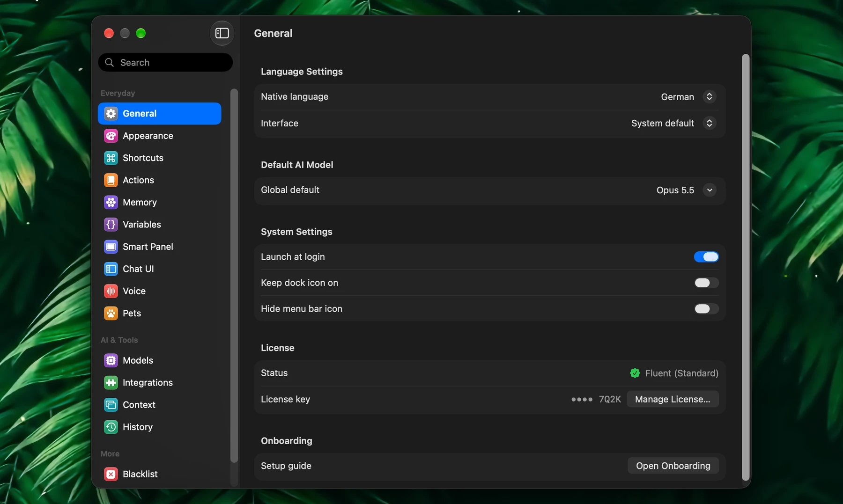Viewport: 843px width, 504px height.
Task: Click the masked license key 7Q2K
Action: (x=596, y=399)
